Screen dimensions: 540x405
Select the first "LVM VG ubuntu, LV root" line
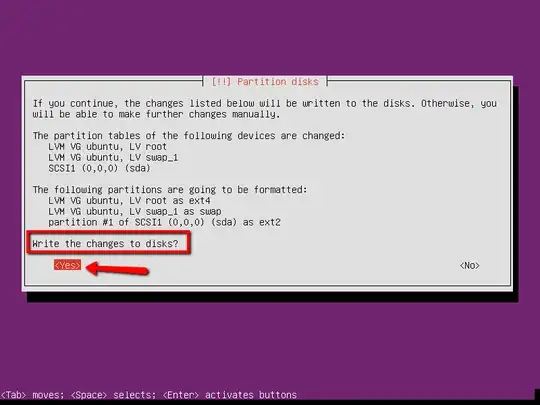tap(107, 147)
